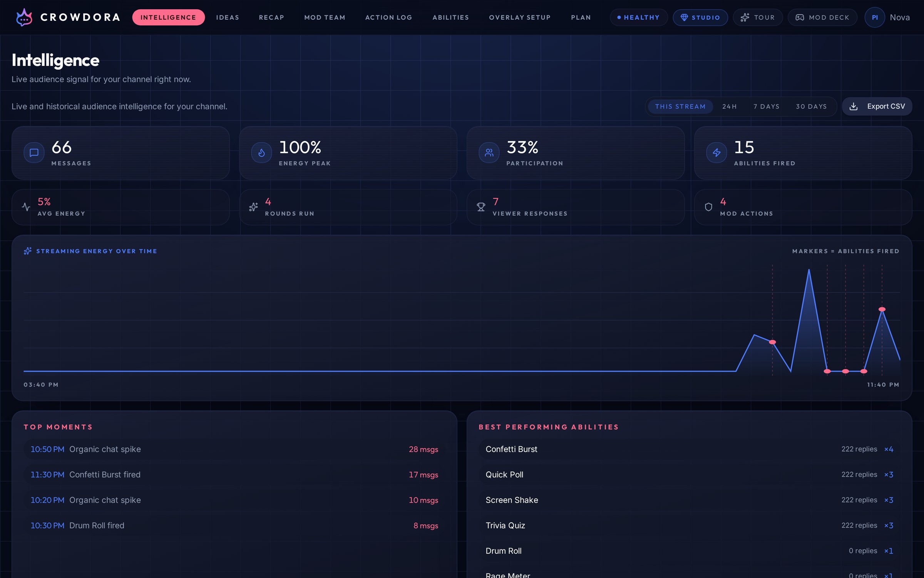This screenshot has width=924, height=578.
Task: Click the 100% Energy Peak stat card
Action: click(348, 153)
